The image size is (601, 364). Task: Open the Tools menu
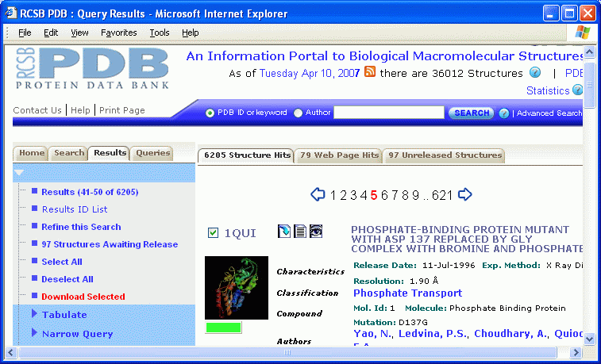tap(159, 33)
